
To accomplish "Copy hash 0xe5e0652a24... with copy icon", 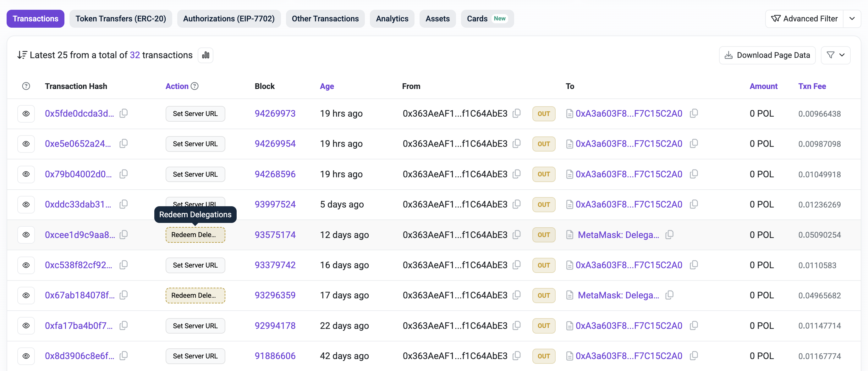I will pos(124,144).
